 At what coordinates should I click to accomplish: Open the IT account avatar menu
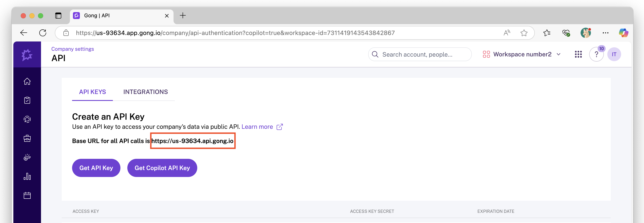pyautogui.click(x=614, y=54)
